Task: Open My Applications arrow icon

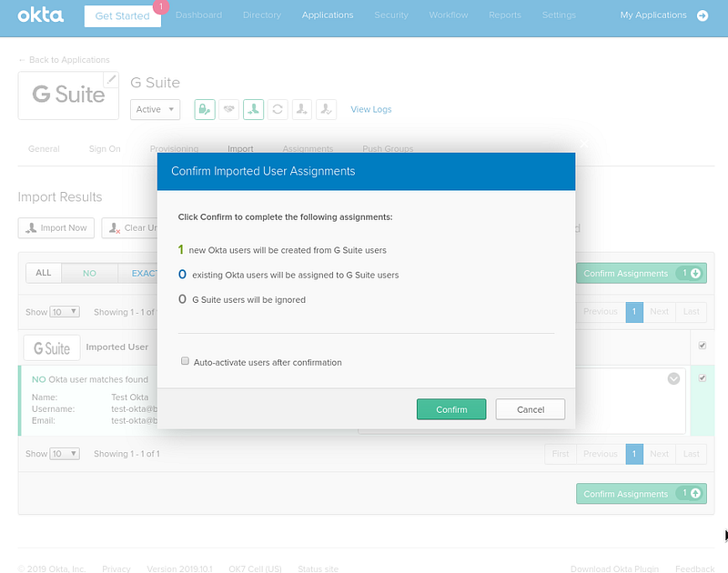Action: [703, 15]
